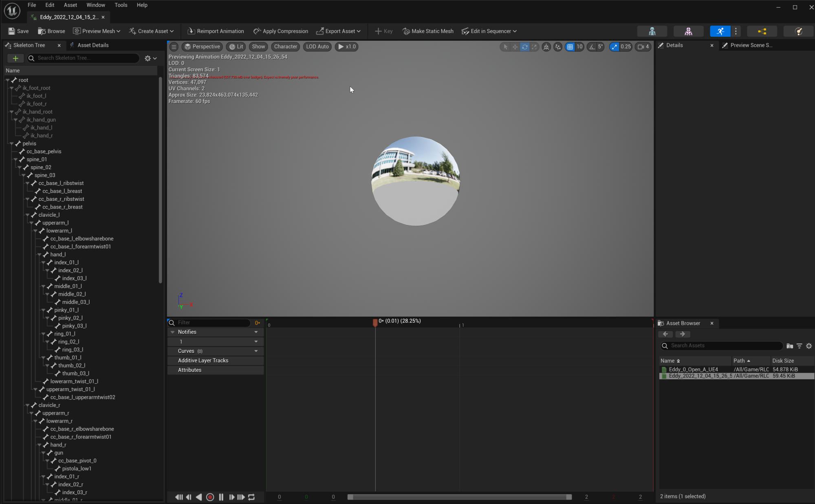Open the viewport hamburger options menu
This screenshot has height=504, width=815.
(x=174, y=46)
